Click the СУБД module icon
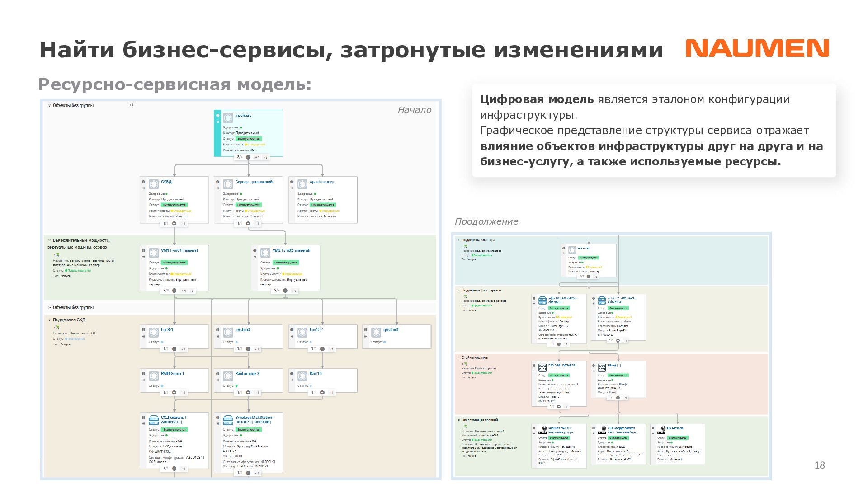Image resolution: width=868 pixels, height=488 pixels. (154, 184)
